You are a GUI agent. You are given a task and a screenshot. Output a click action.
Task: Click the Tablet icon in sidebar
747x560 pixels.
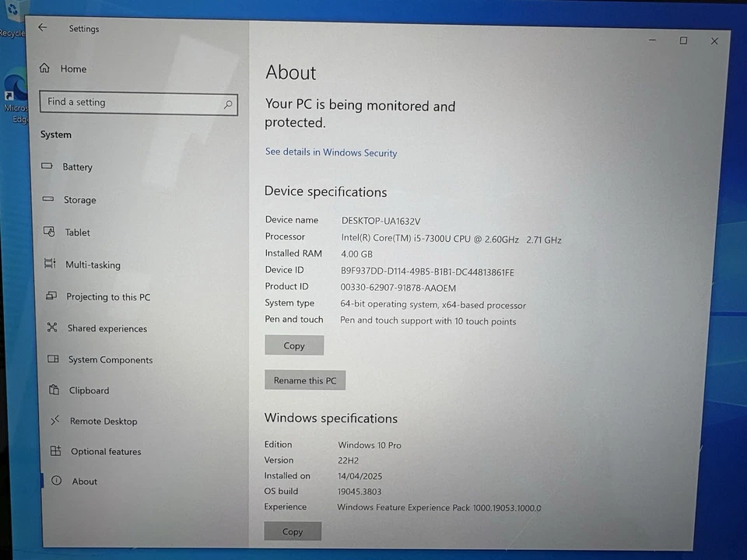coord(49,232)
